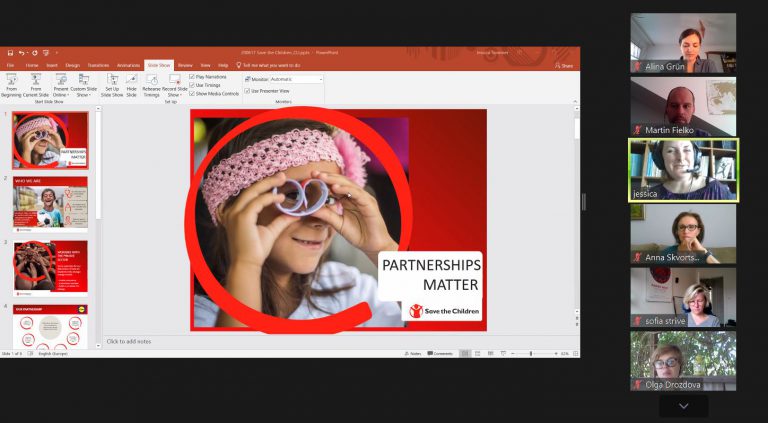Click the language indicator English in status bar

click(53, 353)
